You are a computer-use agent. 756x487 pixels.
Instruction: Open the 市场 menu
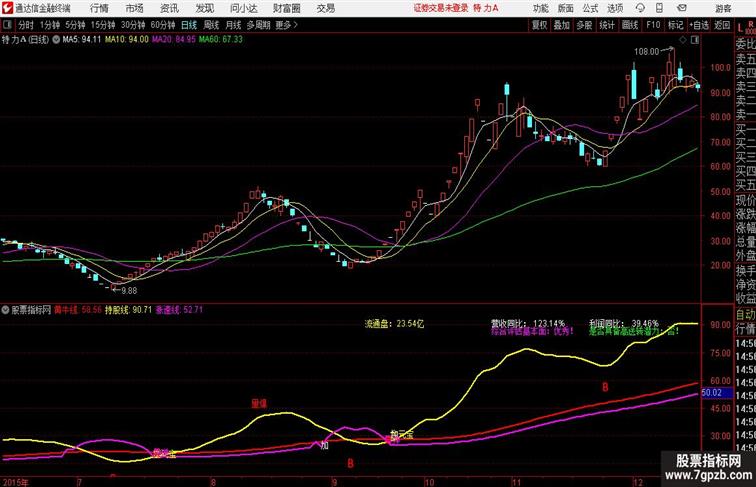click(x=134, y=8)
